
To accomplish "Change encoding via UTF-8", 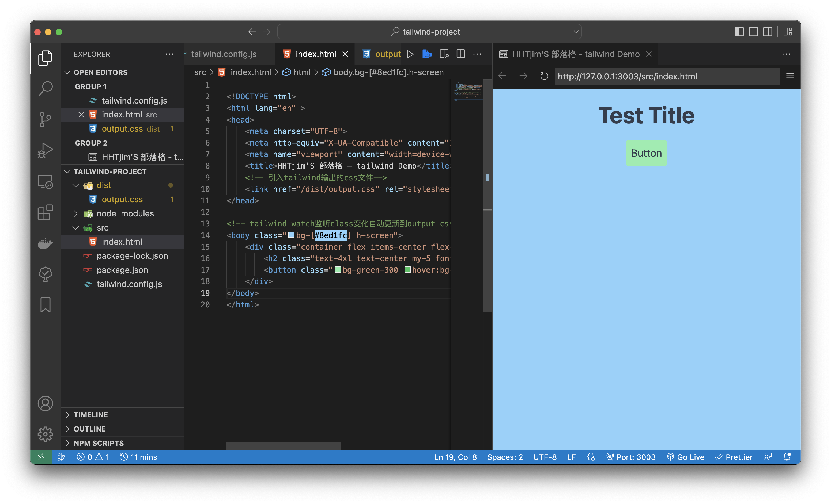I will (x=545, y=457).
